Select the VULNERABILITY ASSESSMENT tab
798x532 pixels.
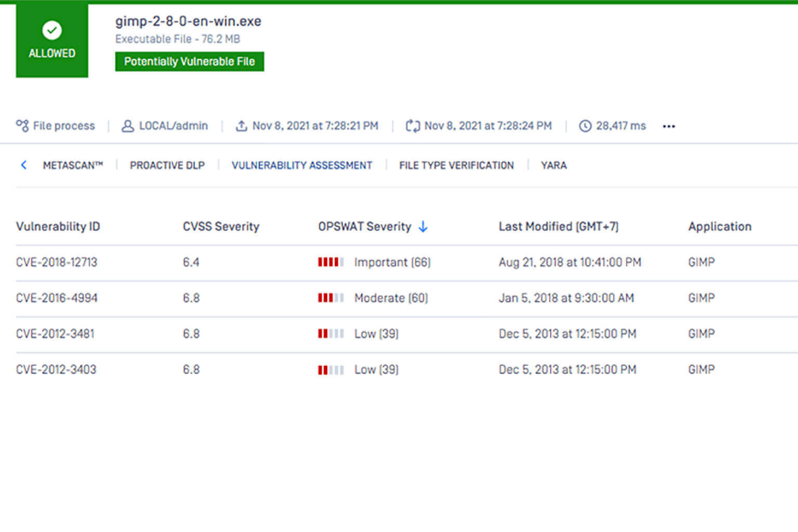click(302, 165)
